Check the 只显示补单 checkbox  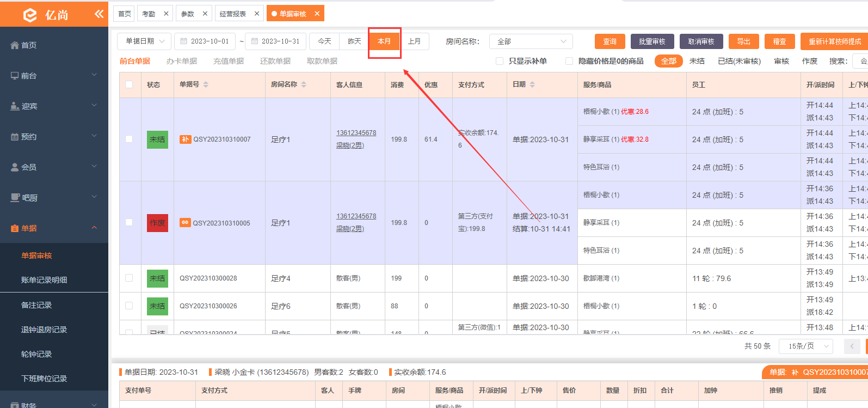[500, 61]
